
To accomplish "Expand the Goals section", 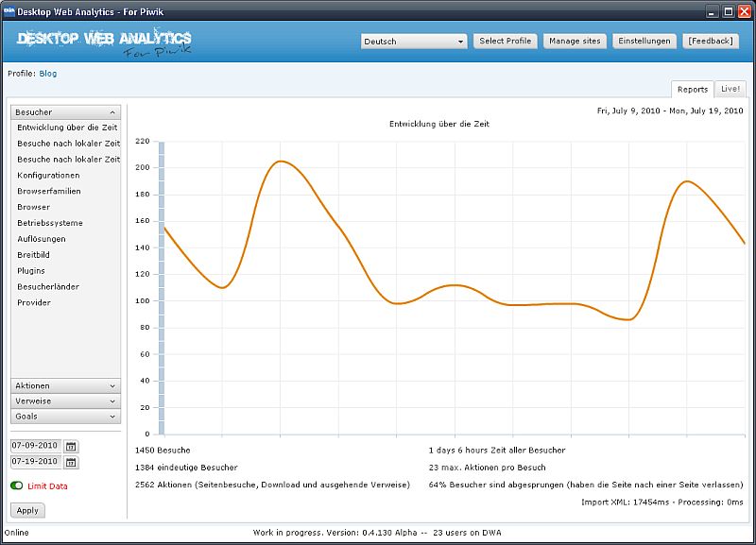I will 65,417.
